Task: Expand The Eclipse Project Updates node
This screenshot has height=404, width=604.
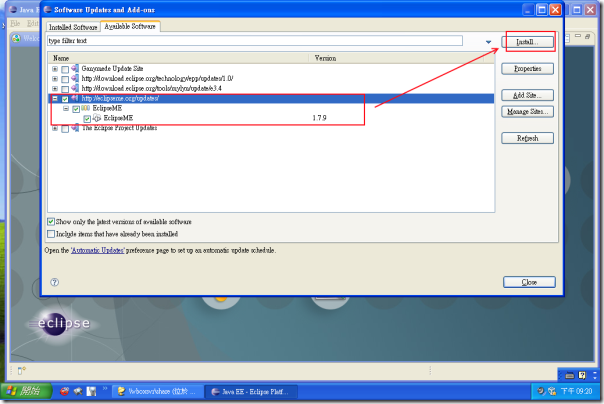Action: tap(55, 128)
